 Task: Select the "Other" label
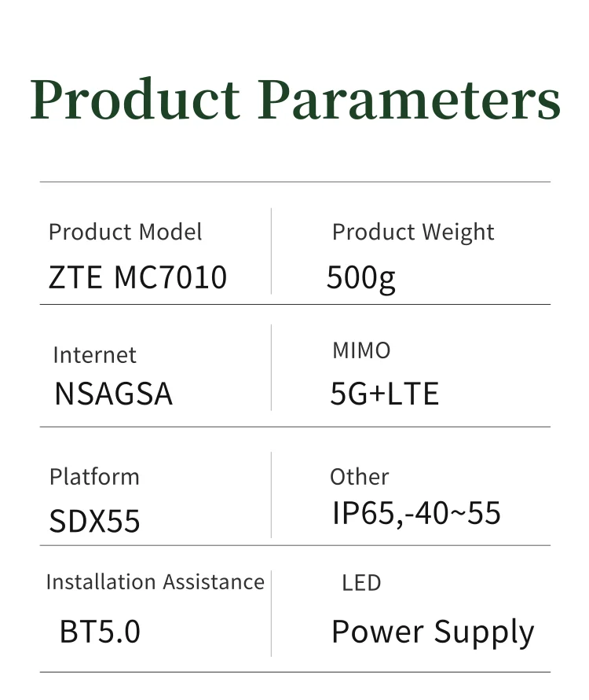pos(359,477)
